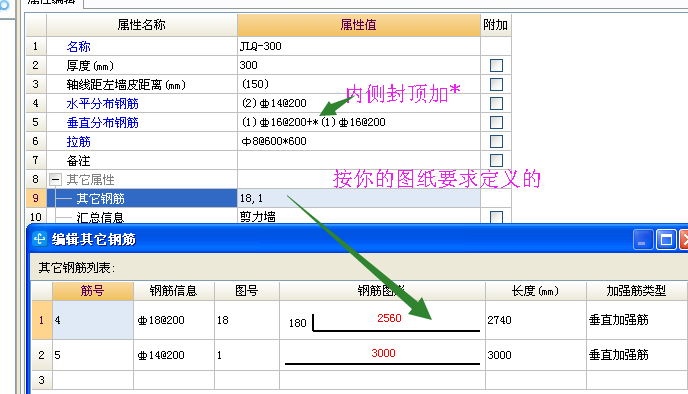The height and width of the screenshot is (394, 688).
Task: Select empty row 3 in rebar list
Action: 42,380
